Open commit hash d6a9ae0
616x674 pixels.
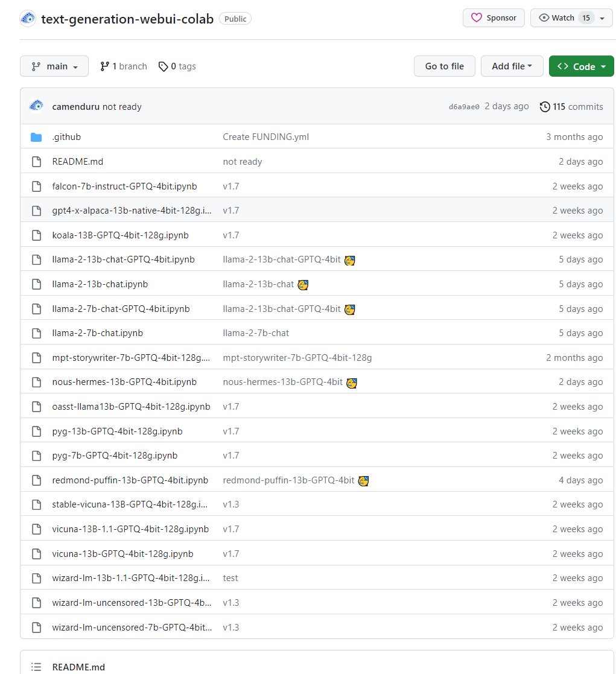(464, 107)
